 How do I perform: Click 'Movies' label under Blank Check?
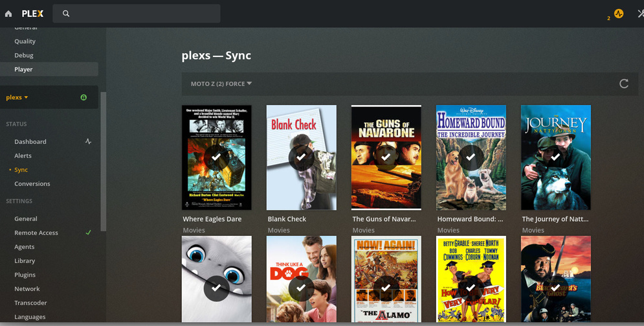pos(278,230)
